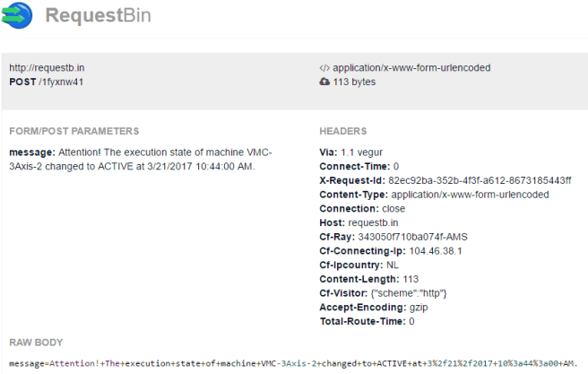Select the Cf-Connecting-Ip address 104.46.38.1
Viewport: 588px width, 374px height.
coord(435,251)
